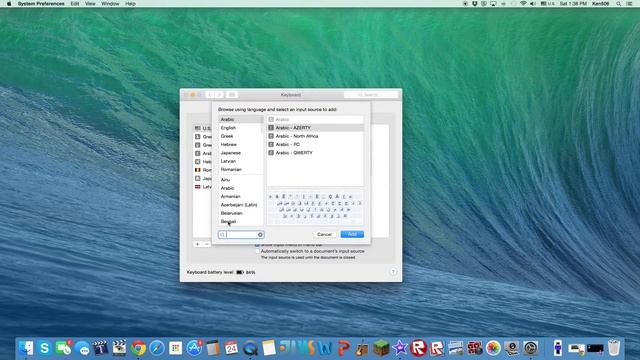Open the Edit menu
Image resolution: width=640 pixels, height=360 pixels.
75,4
